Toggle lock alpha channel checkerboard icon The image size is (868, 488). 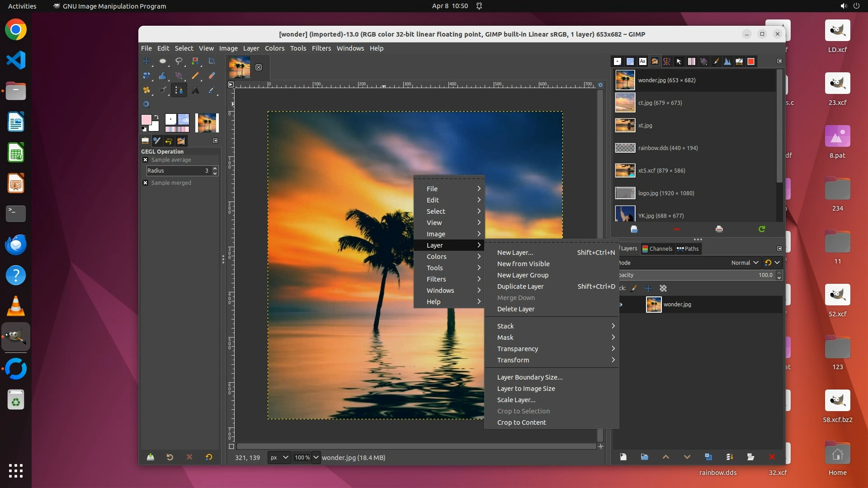coord(663,288)
